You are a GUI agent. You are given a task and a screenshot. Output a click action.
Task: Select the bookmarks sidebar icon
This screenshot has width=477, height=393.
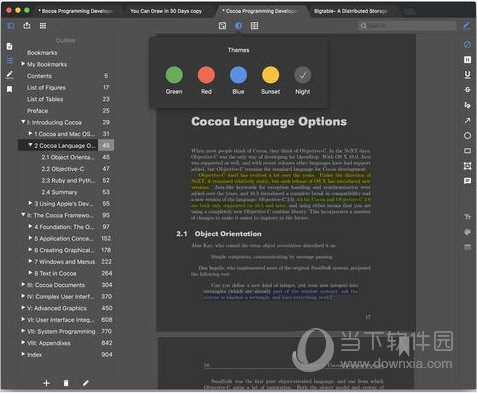coord(10,89)
